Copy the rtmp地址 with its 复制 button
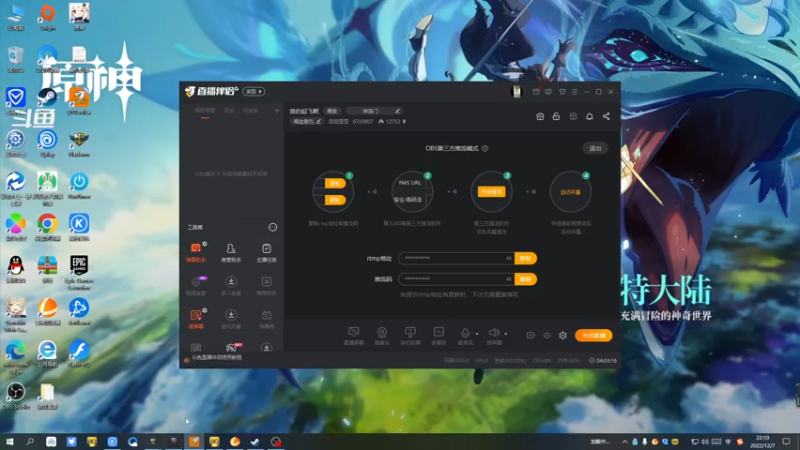800x450 pixels. click(x=526, y=258)
